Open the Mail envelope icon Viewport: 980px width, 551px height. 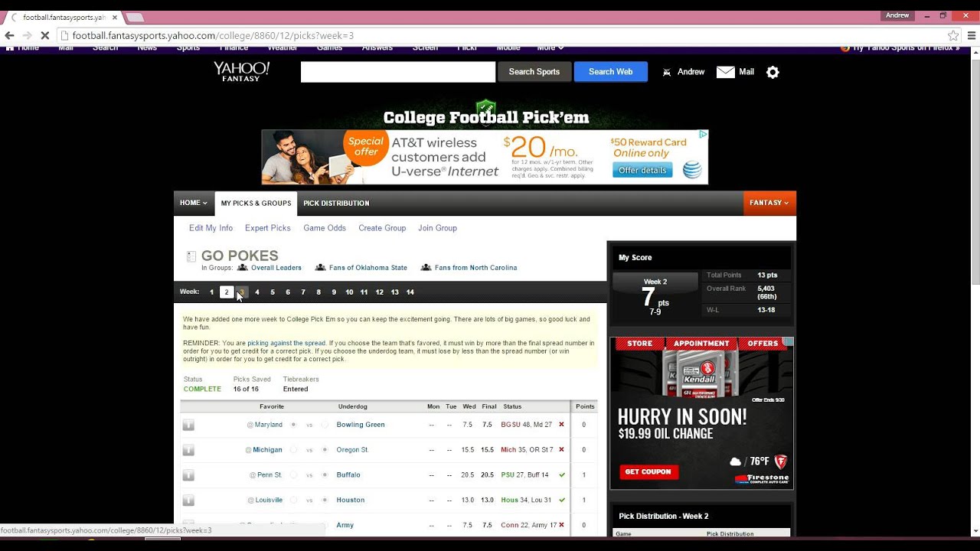(x=725, y=72)
